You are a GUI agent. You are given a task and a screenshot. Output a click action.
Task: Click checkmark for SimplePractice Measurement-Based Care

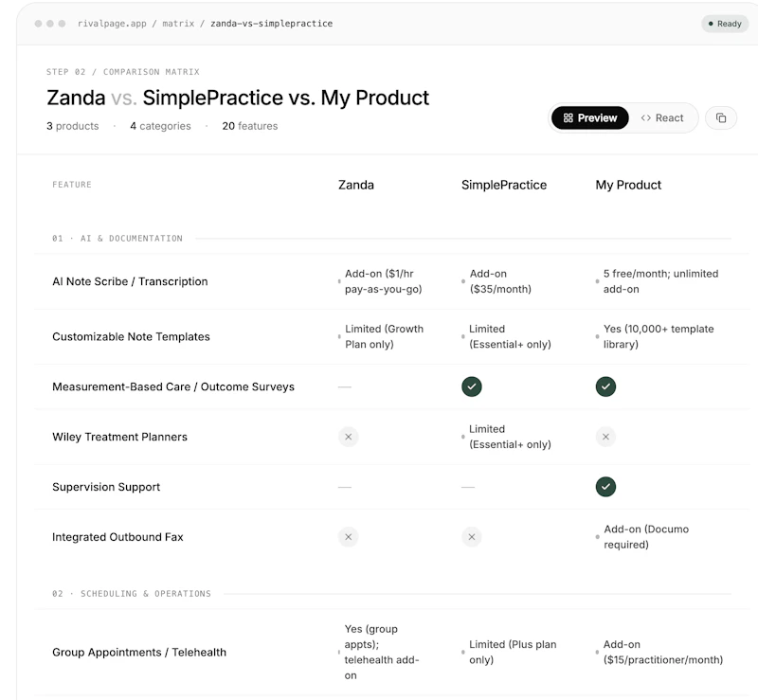pyautogui.click(x=471, y=386)
